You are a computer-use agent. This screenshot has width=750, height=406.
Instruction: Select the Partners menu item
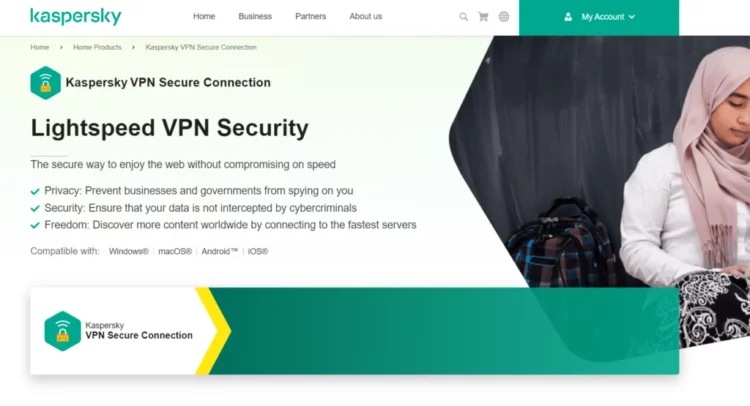(x=310, y=16)
